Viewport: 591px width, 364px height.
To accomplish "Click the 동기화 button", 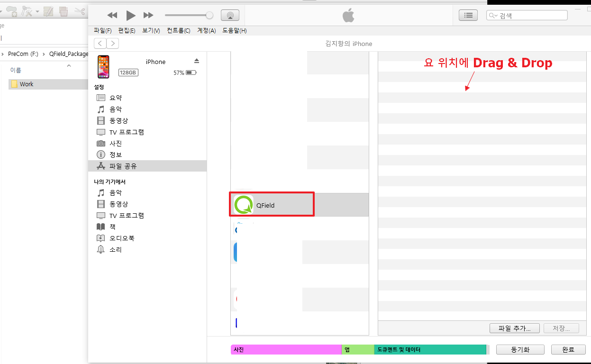I will [x=520, y=349].
